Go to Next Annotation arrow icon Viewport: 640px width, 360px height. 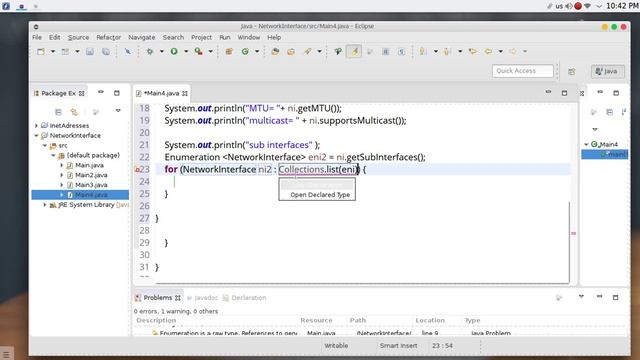click(423, 51)
